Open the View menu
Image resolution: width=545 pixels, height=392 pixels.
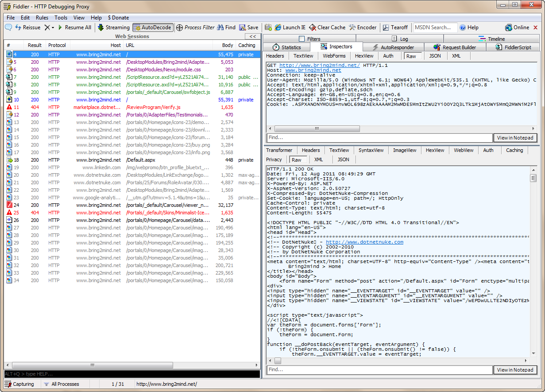(79, 18)
